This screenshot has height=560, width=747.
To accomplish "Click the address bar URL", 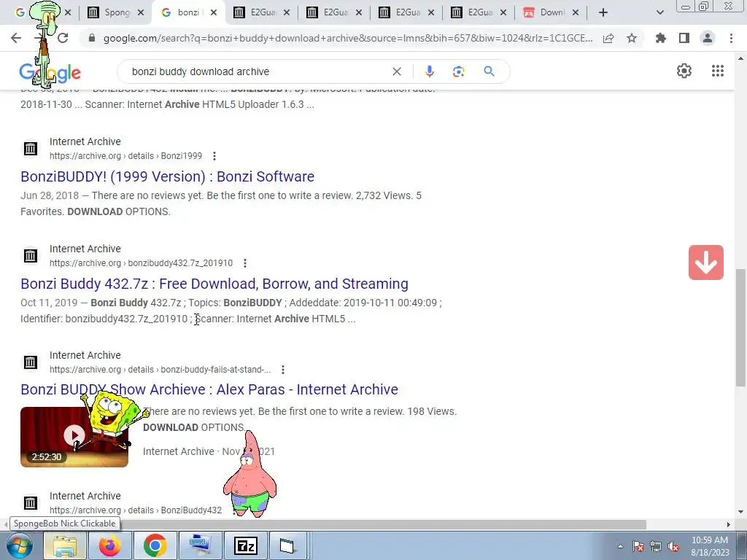I will click(348, 38).
